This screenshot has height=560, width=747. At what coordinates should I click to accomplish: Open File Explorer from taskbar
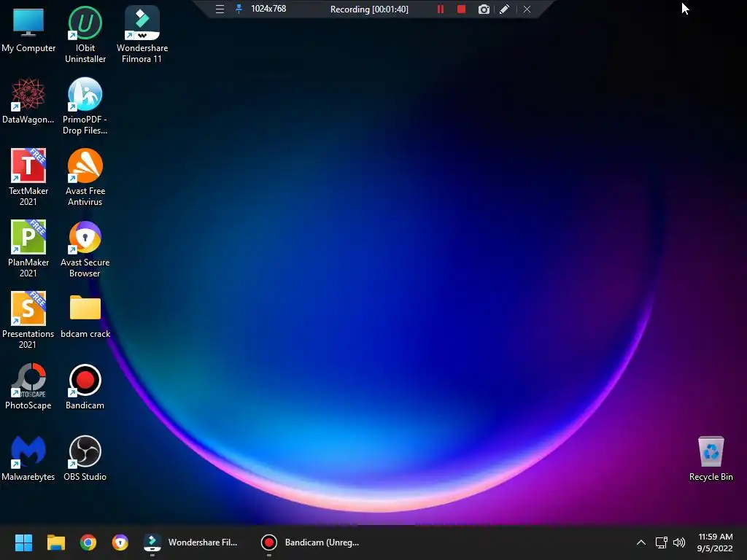(x=55, y=542)
